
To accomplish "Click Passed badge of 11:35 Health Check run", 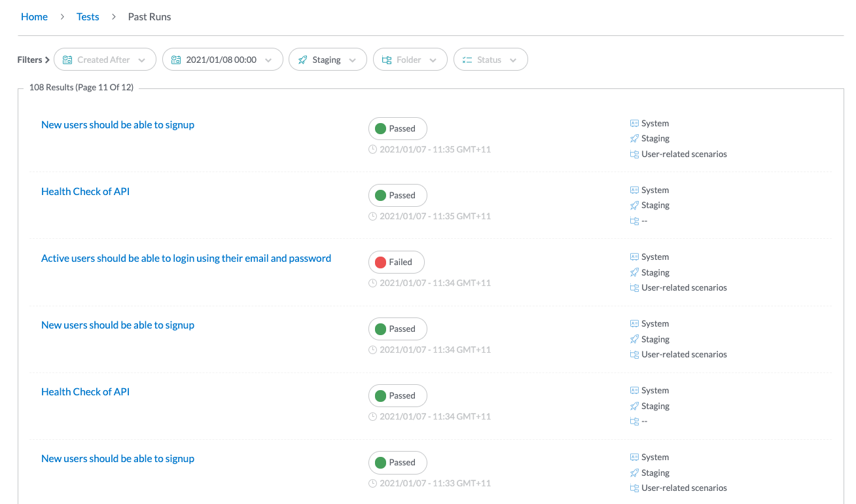I will tap(398, 195).
